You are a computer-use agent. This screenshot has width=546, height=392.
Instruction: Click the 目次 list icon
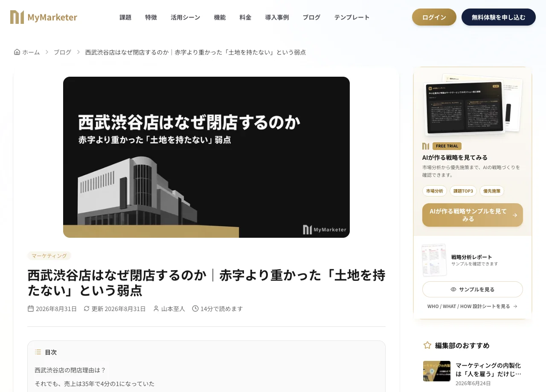tap(38, 352)
